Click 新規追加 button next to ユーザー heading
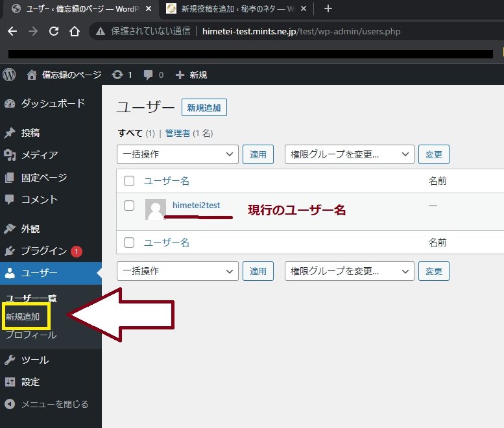Screen dimensions: 504x428 coord(204,107)
